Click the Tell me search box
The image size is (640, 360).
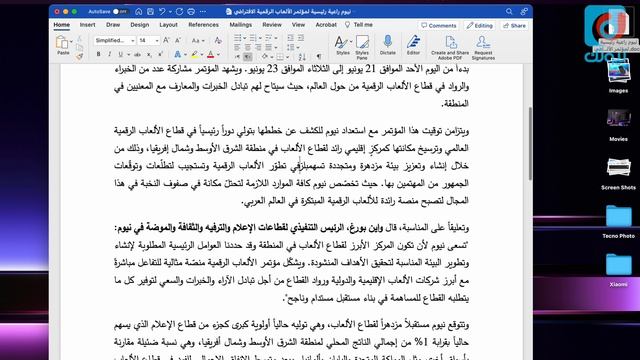[359, 25]
